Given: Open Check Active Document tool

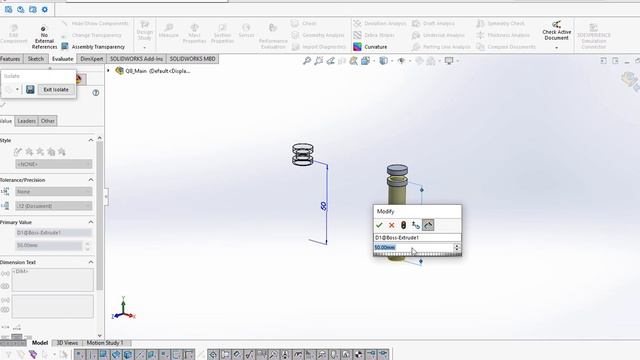Looking at the screenshot, I should point(556,31).
